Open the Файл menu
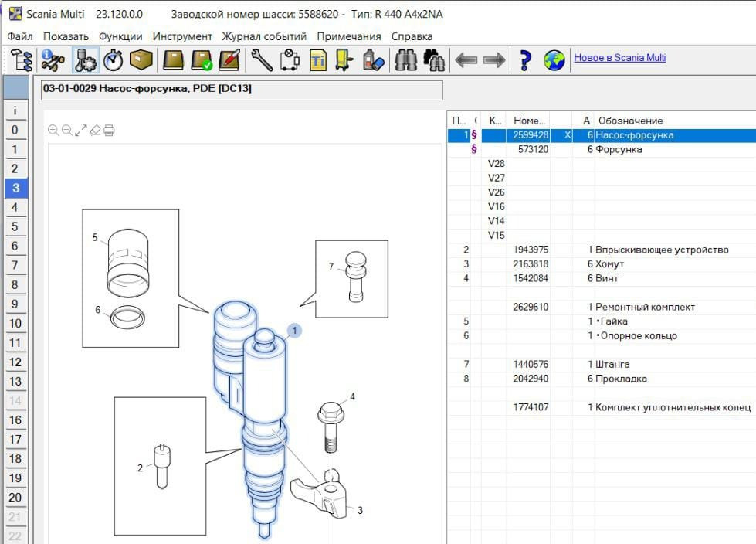 [20, 36]
